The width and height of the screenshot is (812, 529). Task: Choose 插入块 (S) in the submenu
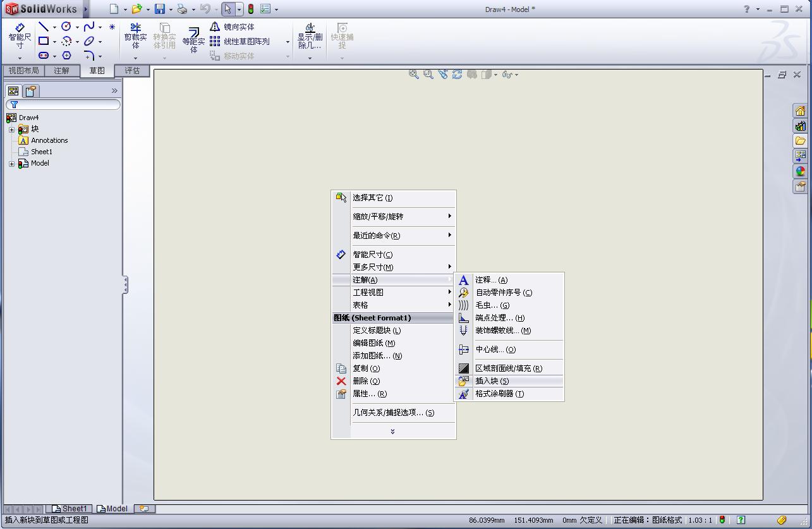tap(509, 381)
